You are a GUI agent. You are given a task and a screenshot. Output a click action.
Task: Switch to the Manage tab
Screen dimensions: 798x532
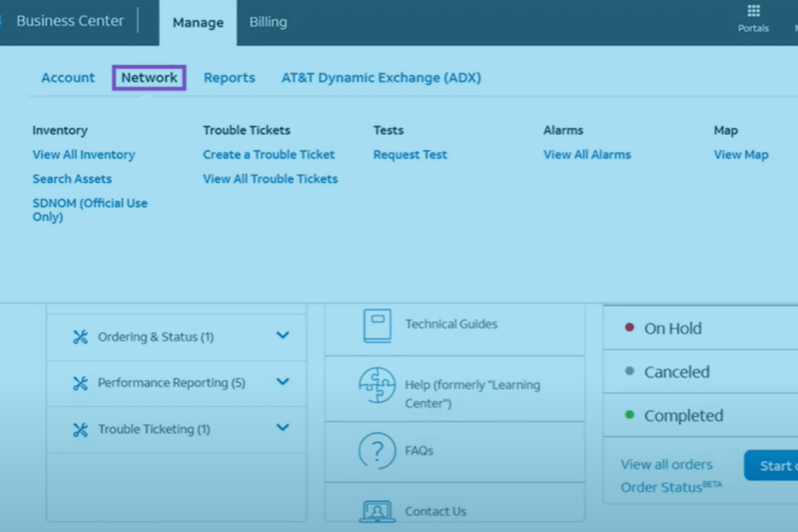198,23
